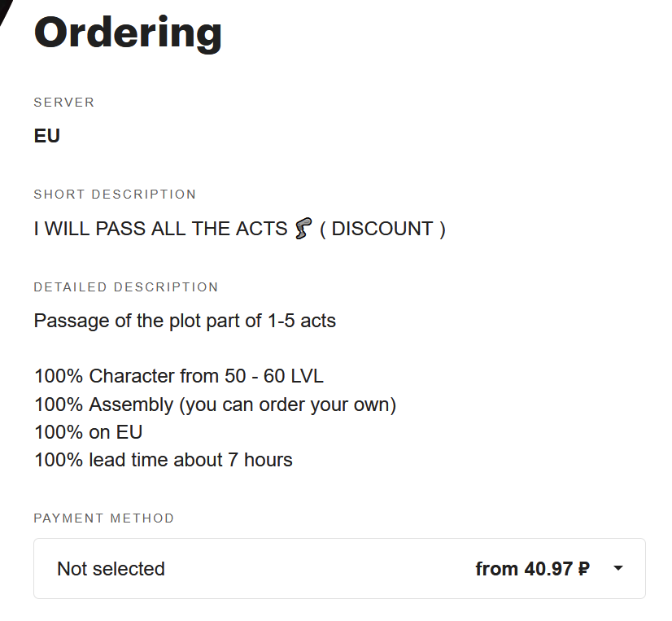Click the "PAYMENT METHOD" label
672x621 pixels.
[x=104, y=518]
